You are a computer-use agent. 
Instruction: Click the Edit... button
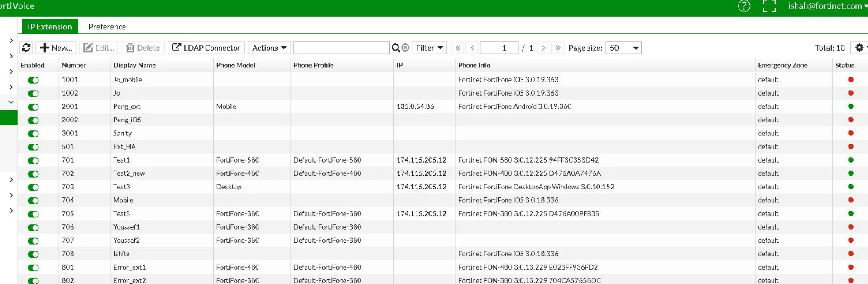tap(99, 48)
